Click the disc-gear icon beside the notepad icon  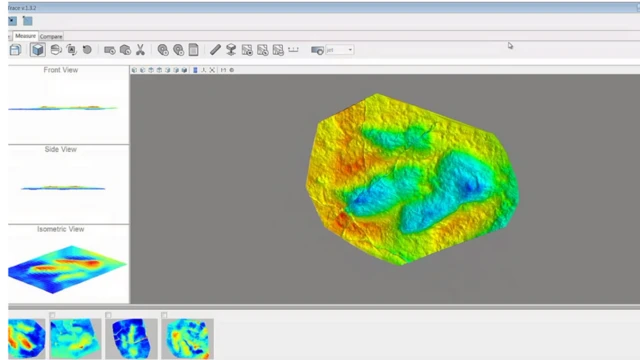coord(178,50)
